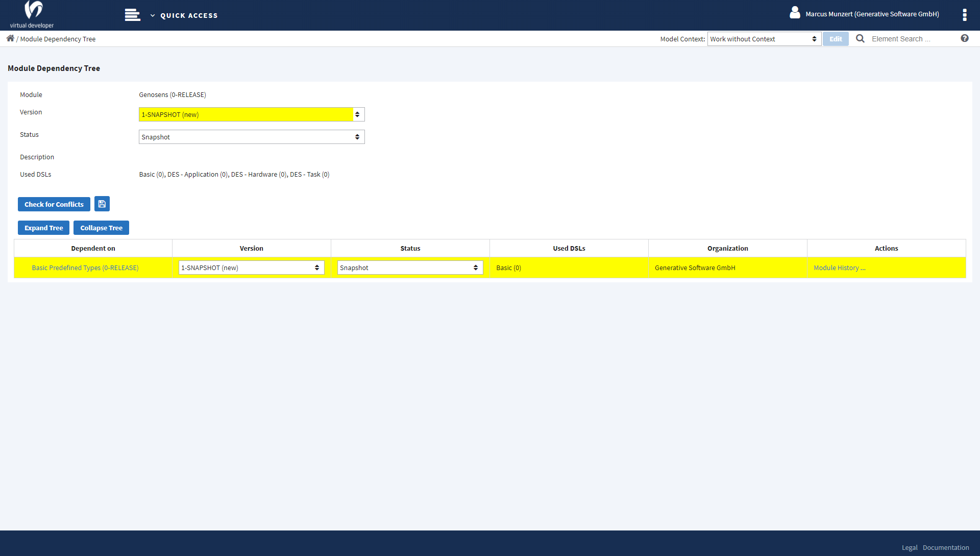Go to home via house icon
The width and height of the screenshot is (980, 556).
[x=10, y=38]
